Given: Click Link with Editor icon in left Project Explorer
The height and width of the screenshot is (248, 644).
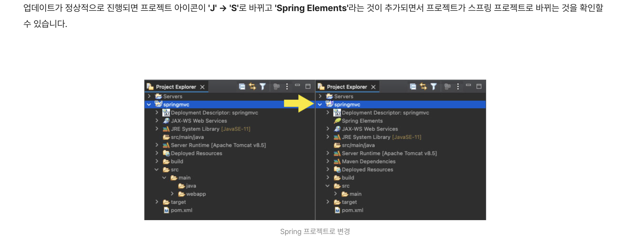Looking at the screenshot, I should pyautogui.click(x=252, y=86).
